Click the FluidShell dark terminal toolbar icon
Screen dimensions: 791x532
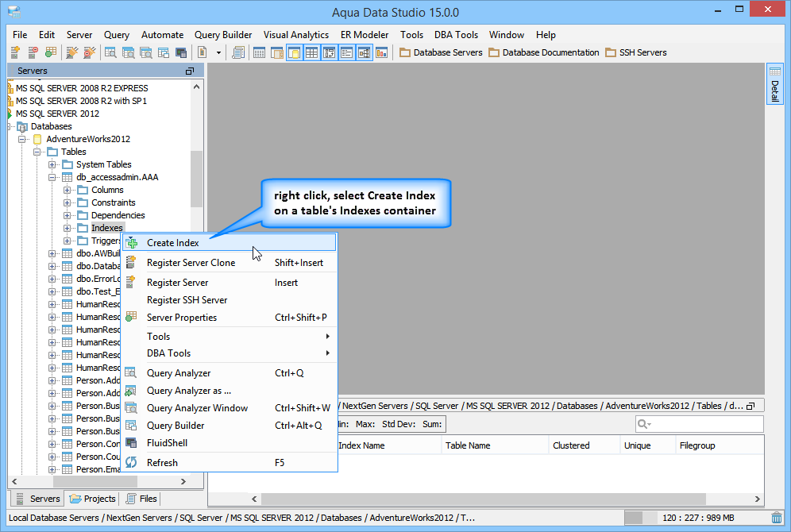click(181, 52)
